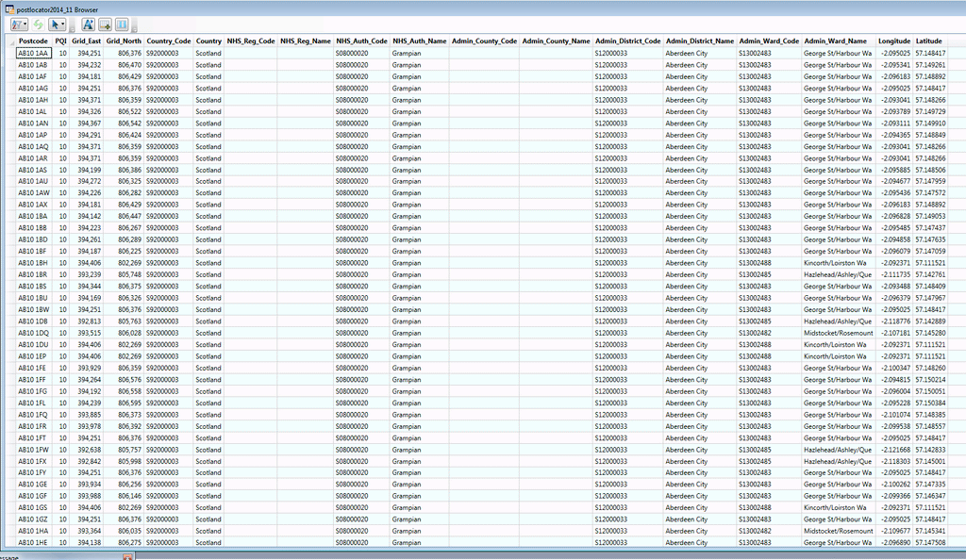Click the postlocator2014_11 Browser window icon
966x560 pixels.
(x=9, y=9)
